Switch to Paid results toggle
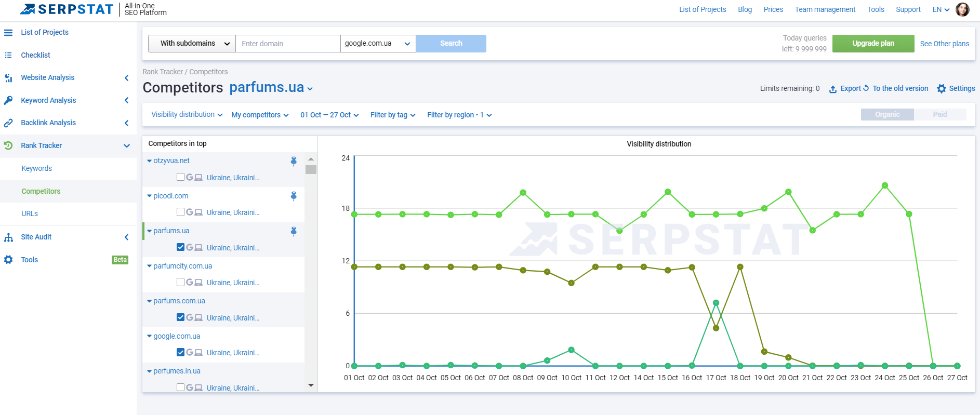 (940, 114)
